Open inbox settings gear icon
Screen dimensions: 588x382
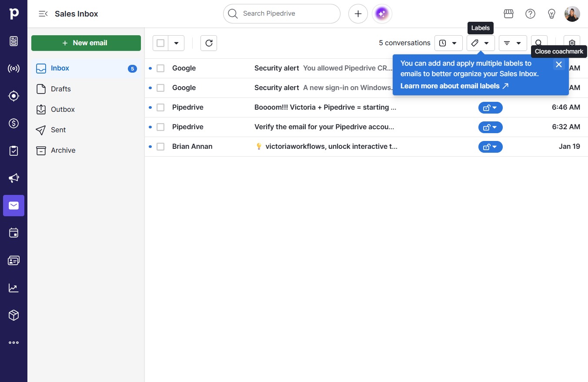572,43
